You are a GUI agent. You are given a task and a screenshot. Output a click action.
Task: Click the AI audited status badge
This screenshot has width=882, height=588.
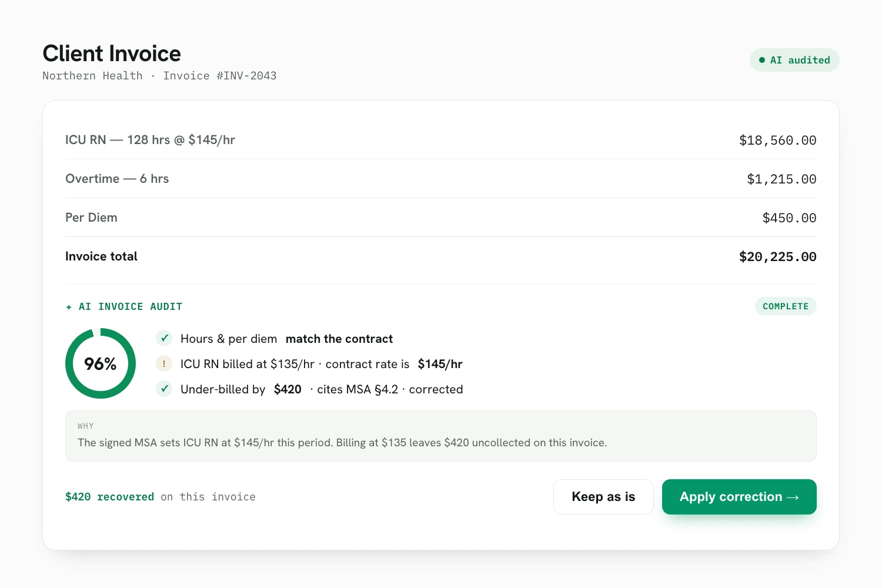(x=794, y=60)
